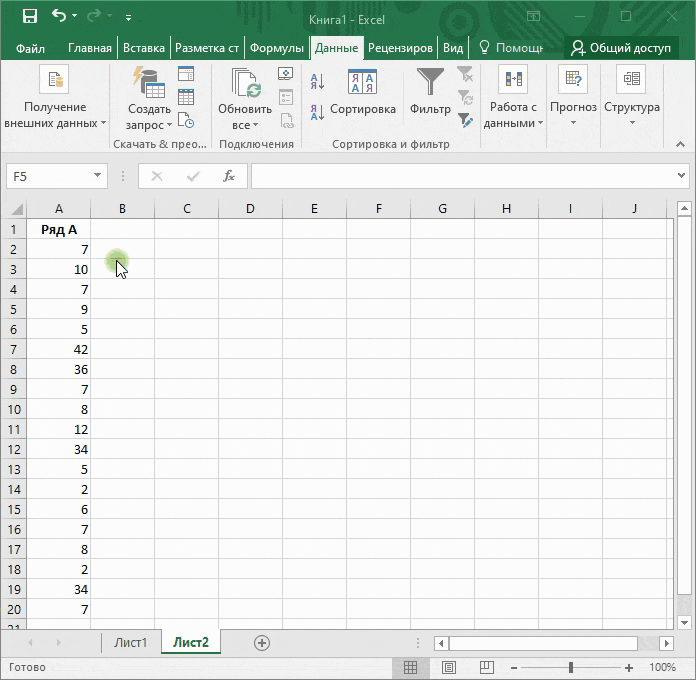
Task: Click the From Table icon
Action: [x=186, y=97]
